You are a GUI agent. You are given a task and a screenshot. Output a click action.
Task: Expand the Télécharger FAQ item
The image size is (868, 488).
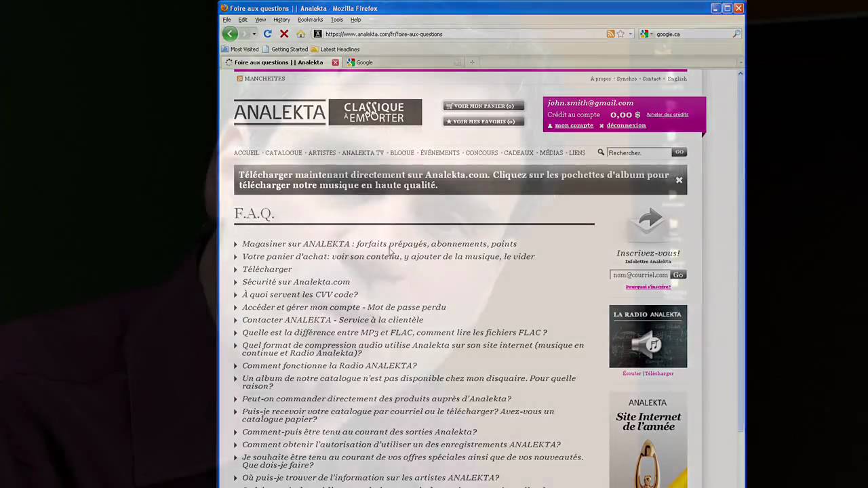coord(267,270)
